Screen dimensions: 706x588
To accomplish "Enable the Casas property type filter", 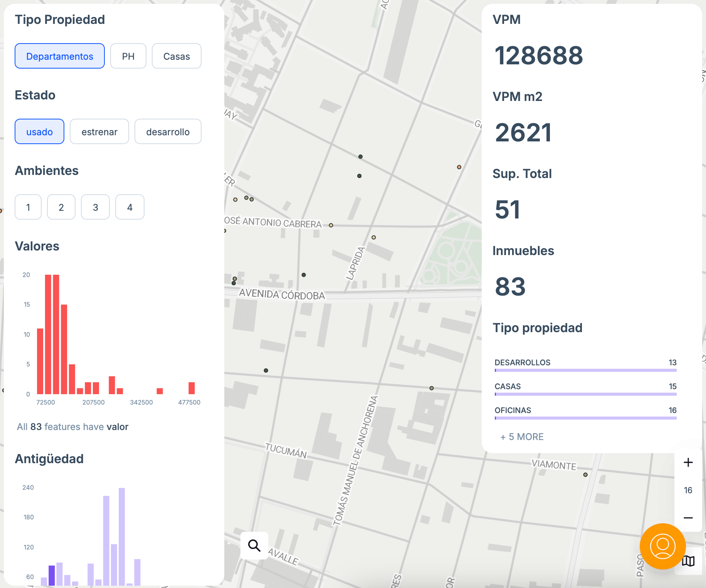I will pos(176,56).
